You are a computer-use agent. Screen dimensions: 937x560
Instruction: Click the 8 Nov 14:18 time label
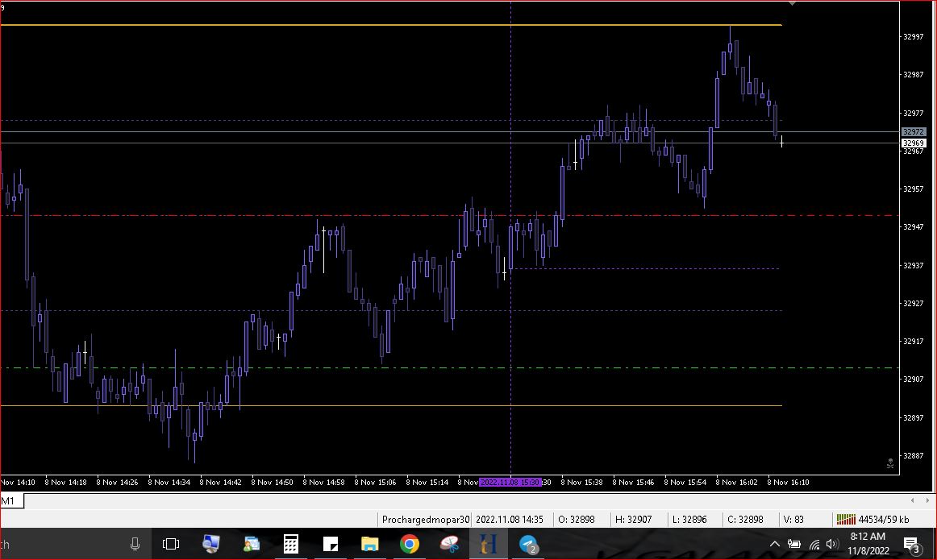66,483
